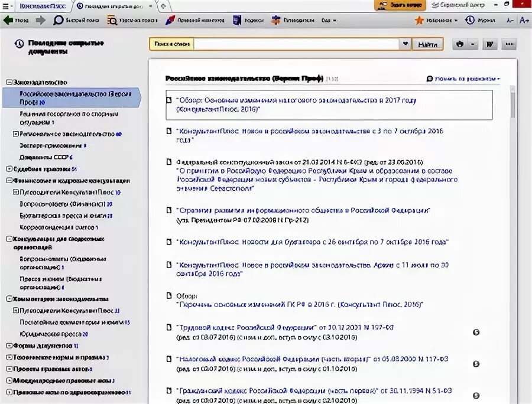Open Избранное dropdown arrow

tap(456, 20)
